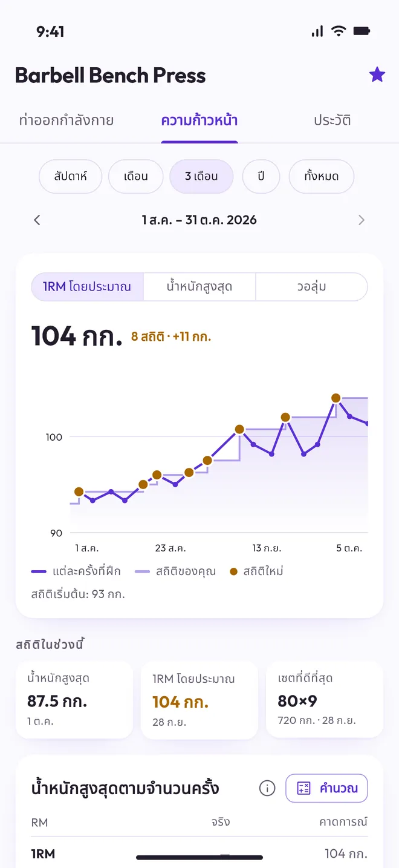Image resolution: width=399 pixels, height=868 pixels.
Task: Switch chart to วอลุ่ม
Action: click(x=311, y=287)
